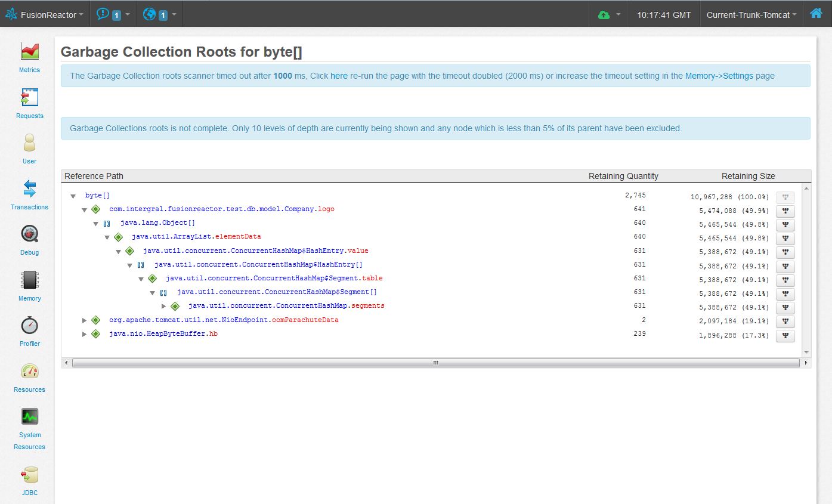The height and width of the screenshot is (504, 832).
Task: Open the Metrics sidebar icon
Action: [29, 51]
